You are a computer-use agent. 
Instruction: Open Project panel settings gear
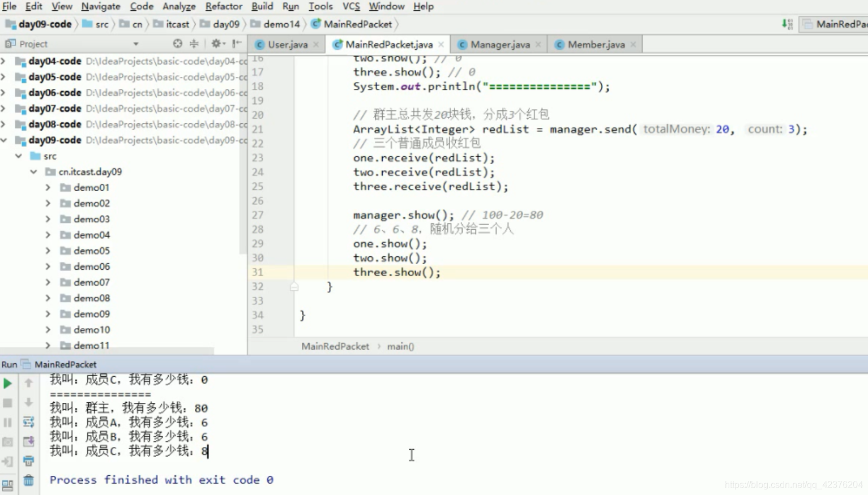pos(217,44)
